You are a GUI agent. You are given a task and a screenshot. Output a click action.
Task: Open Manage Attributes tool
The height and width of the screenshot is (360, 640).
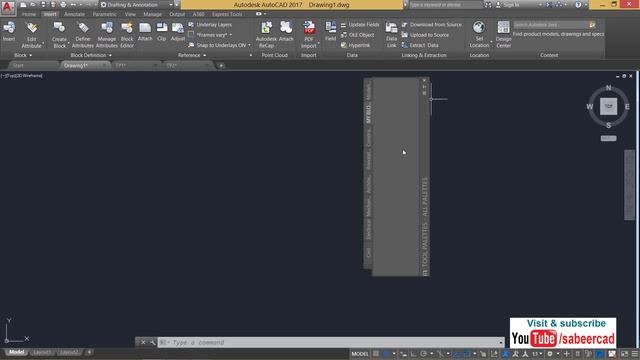tap(107, 28)
